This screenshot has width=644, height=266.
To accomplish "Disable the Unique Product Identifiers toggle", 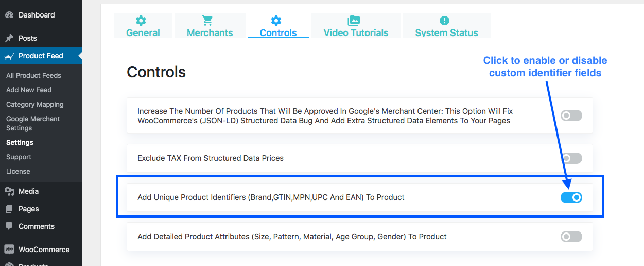I will (x=571, y=197).
